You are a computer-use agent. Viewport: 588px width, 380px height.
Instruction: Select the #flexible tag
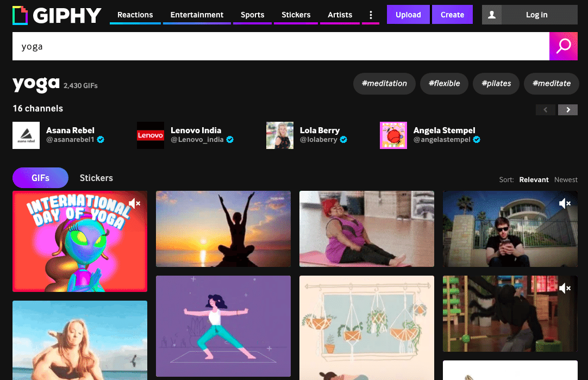click(x=444, y=83)
